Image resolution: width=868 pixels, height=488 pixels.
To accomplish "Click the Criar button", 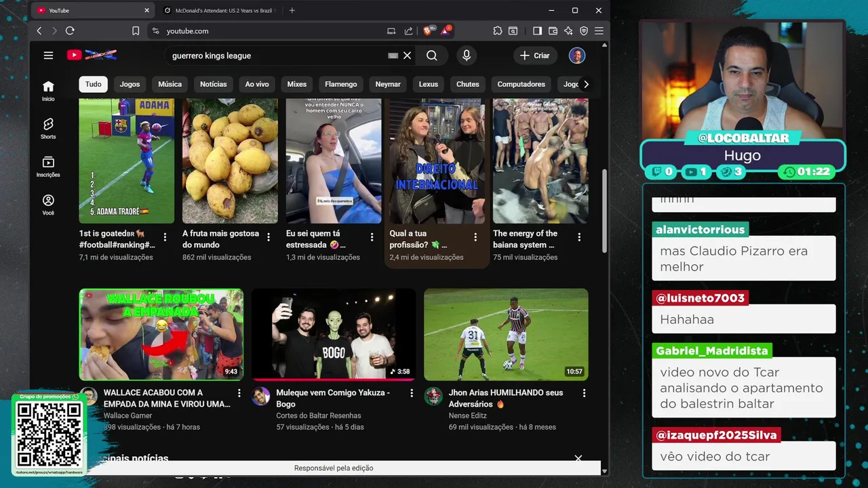I will tap(535, 56).
